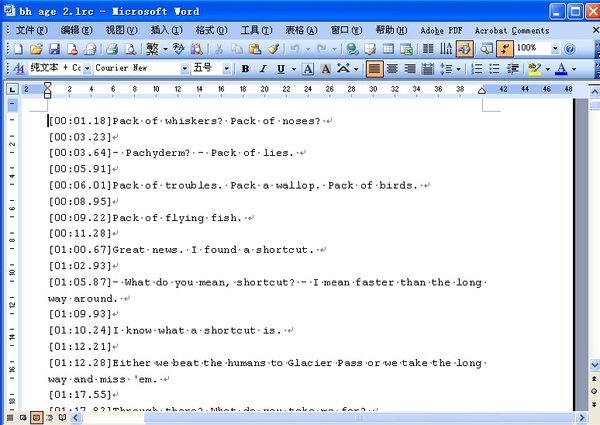Apply bulleted list formatting
This screenshot has height=425, width=600.
pos(494,69)
